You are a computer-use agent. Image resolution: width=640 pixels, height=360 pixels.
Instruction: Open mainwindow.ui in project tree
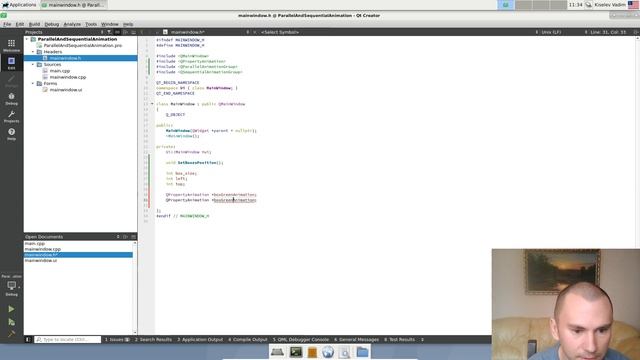click(x=66, y=89)
